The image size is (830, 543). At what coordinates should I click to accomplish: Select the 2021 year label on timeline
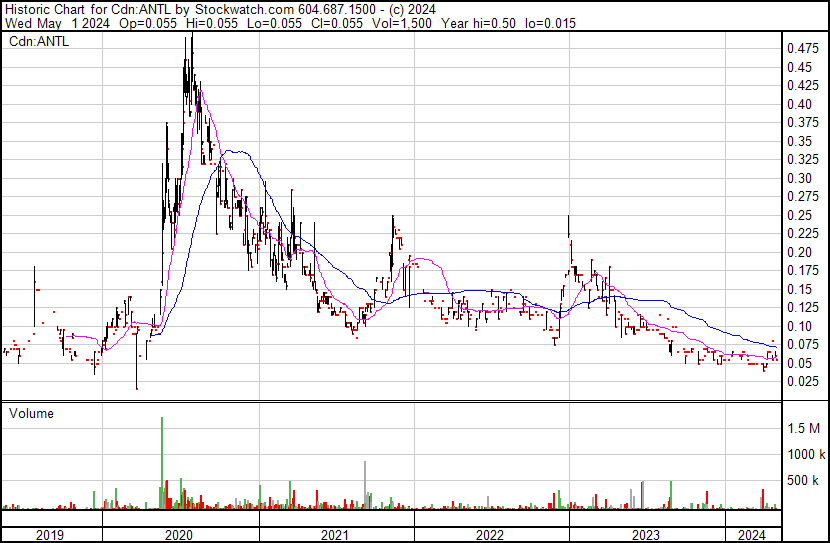pos(336,534)
